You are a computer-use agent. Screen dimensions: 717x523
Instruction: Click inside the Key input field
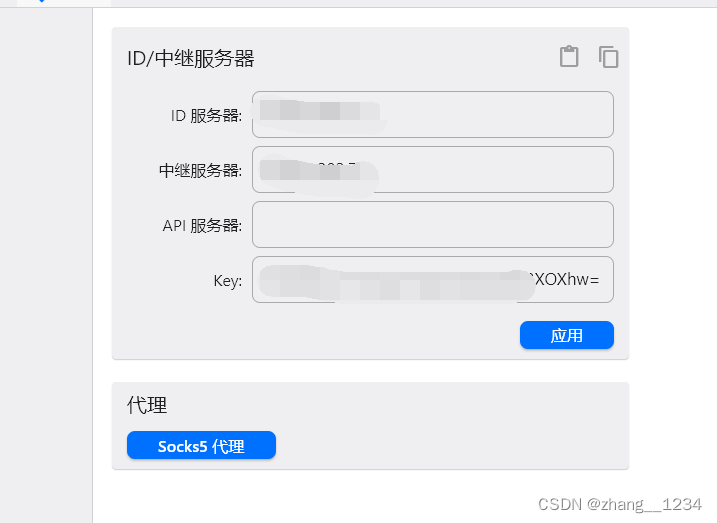coord(433,279)
